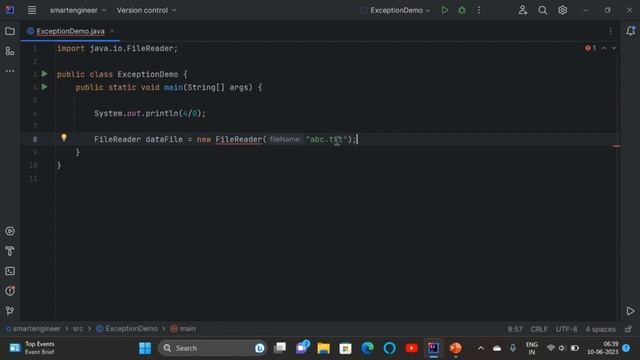Open the clock and date flyout
Screen dimensions: 640x360
click(x=603, y=348)
